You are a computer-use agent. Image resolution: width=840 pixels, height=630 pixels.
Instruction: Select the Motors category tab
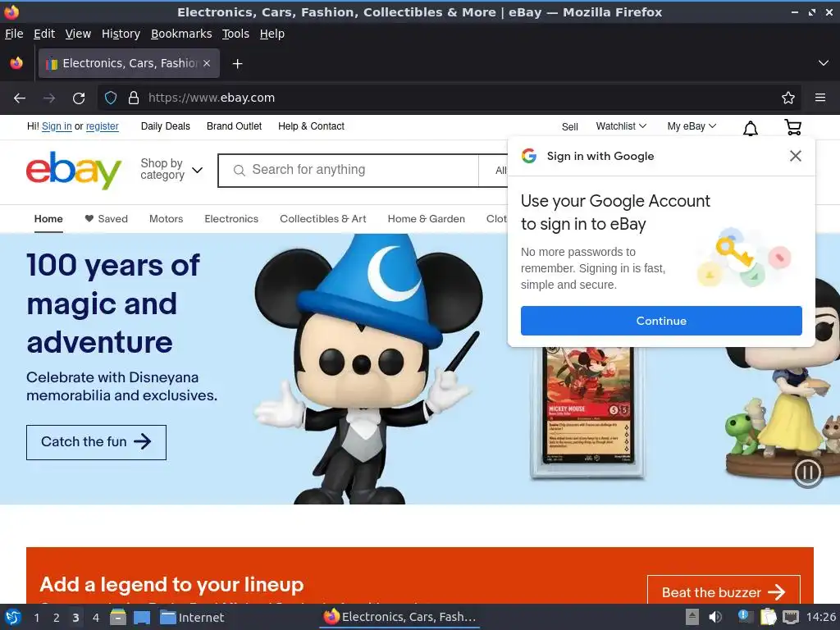[x=166, y=218]
